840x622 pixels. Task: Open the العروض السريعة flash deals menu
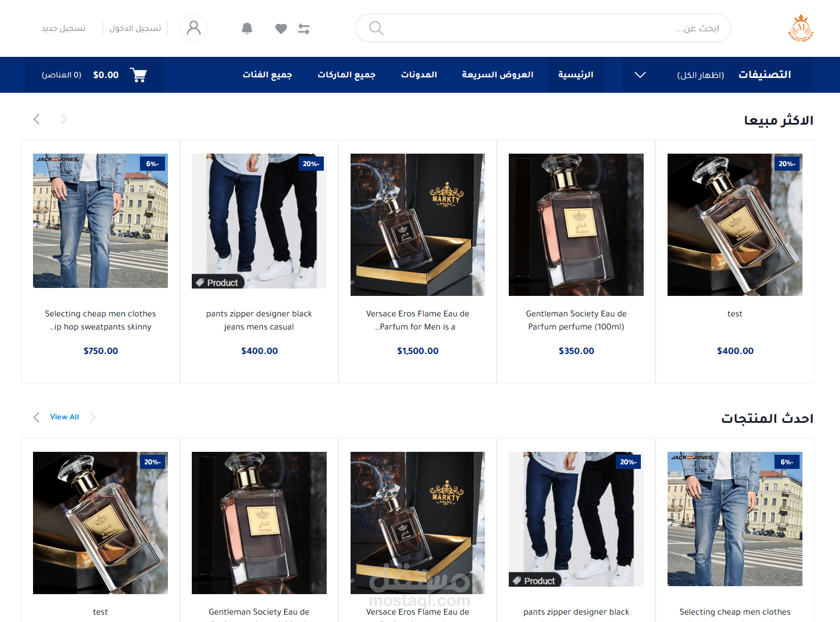pos(498,75)
